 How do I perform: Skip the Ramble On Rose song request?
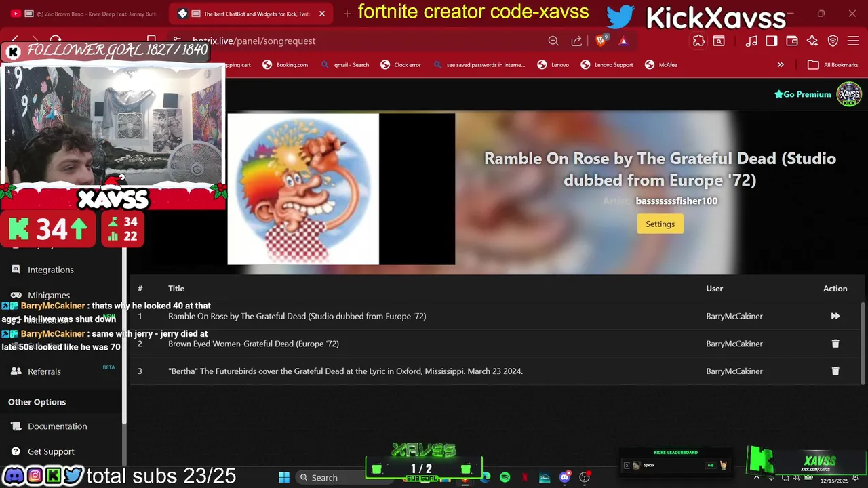tap(835, 316)
